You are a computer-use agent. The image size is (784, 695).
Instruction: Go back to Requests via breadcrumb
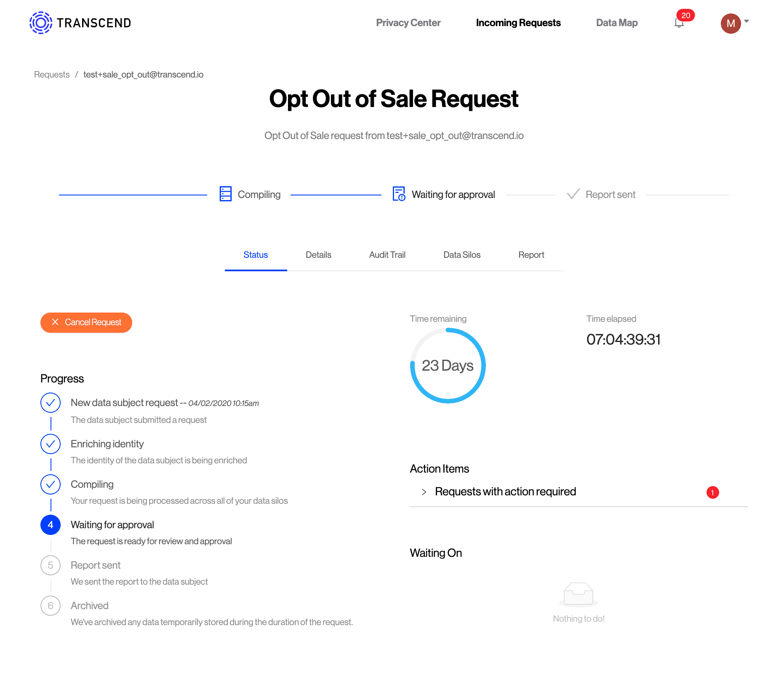click(x=52, y=75)
